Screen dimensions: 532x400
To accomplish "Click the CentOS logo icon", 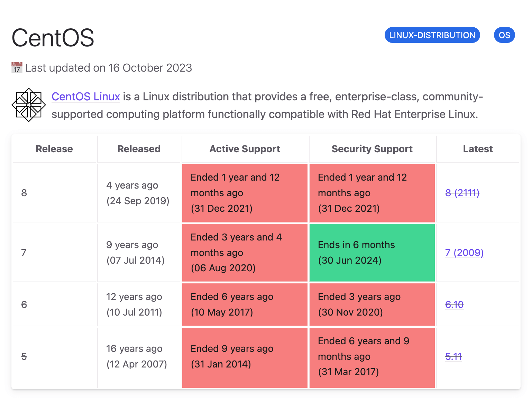I will point(29,105).
